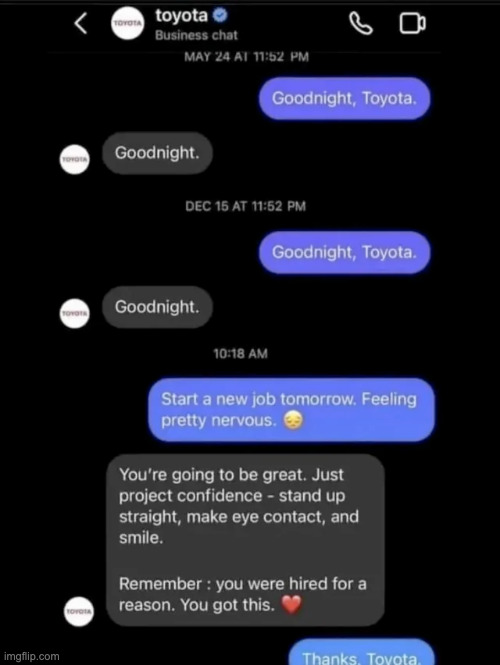Select the Business chat subtitle
This screenshot has width=500, height=665.
pyautogui.click(x=196, y=35)
